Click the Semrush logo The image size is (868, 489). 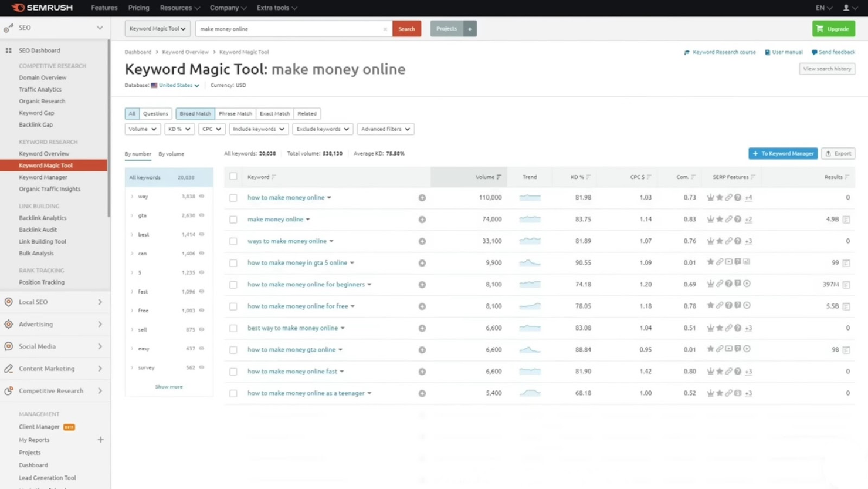point(42,8)
